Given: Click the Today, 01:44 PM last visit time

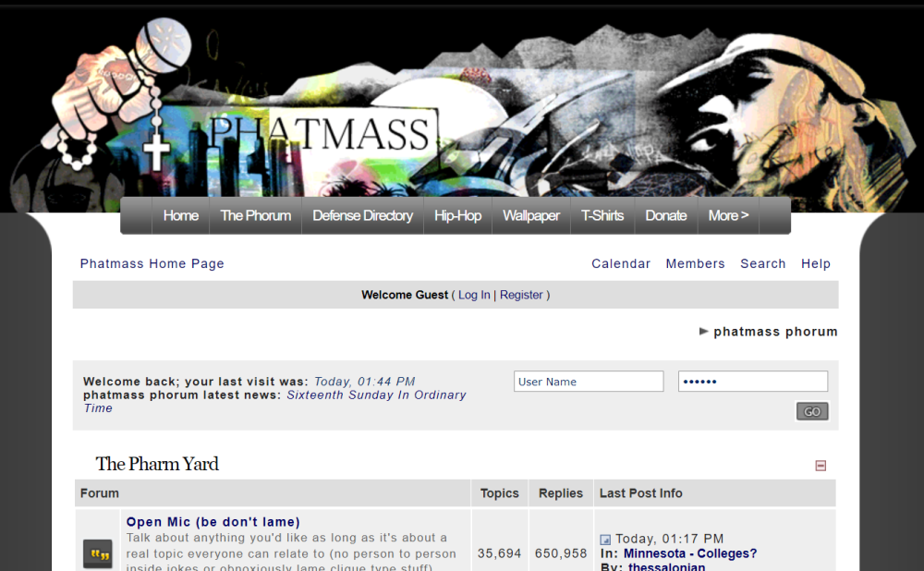Looking at the screenshot, I should 364,382.
